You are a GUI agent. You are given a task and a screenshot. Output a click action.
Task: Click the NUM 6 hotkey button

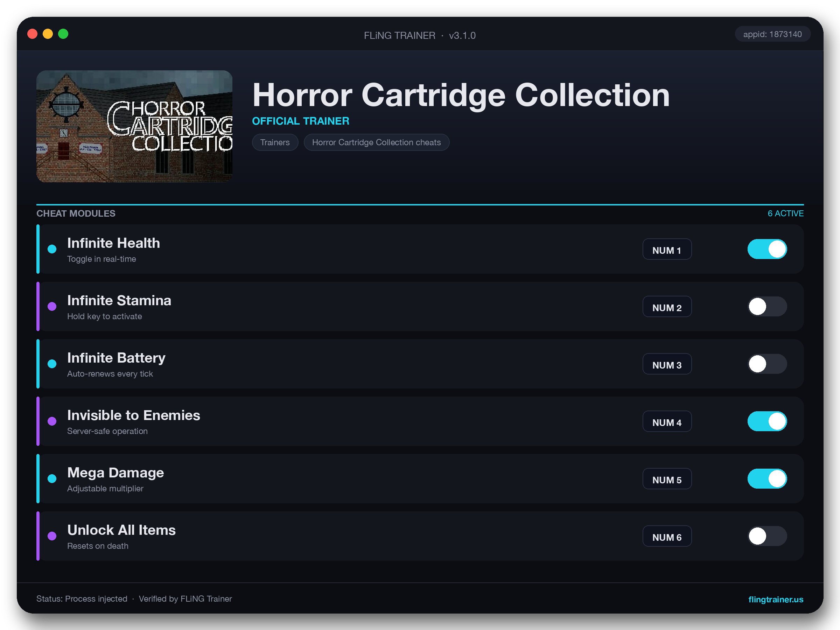(667, 536)
